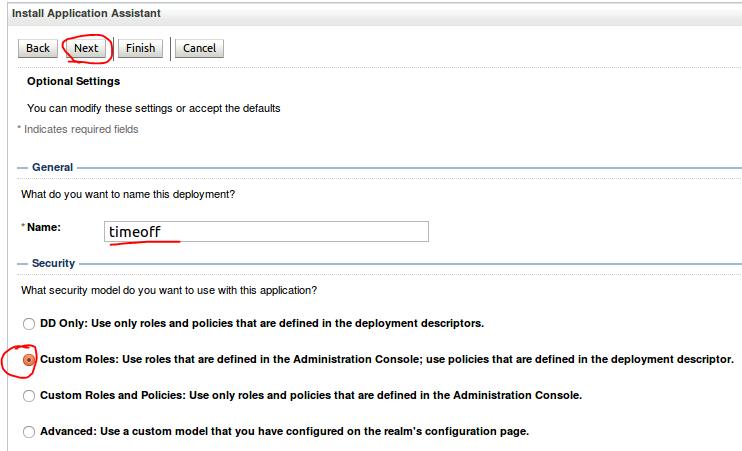Click 'What security model do you want' question text
Image resolution: width=742 pixels, height=451 pixels.
point(169,291)
